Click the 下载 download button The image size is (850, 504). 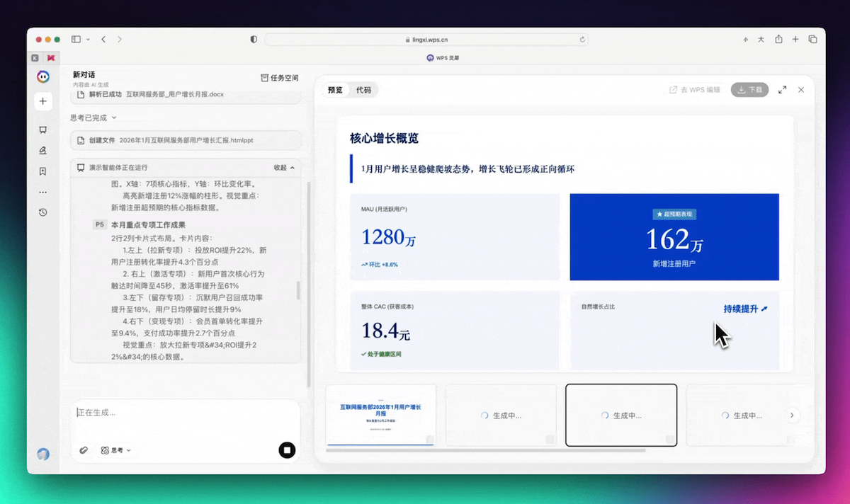(x=749, y=90)
